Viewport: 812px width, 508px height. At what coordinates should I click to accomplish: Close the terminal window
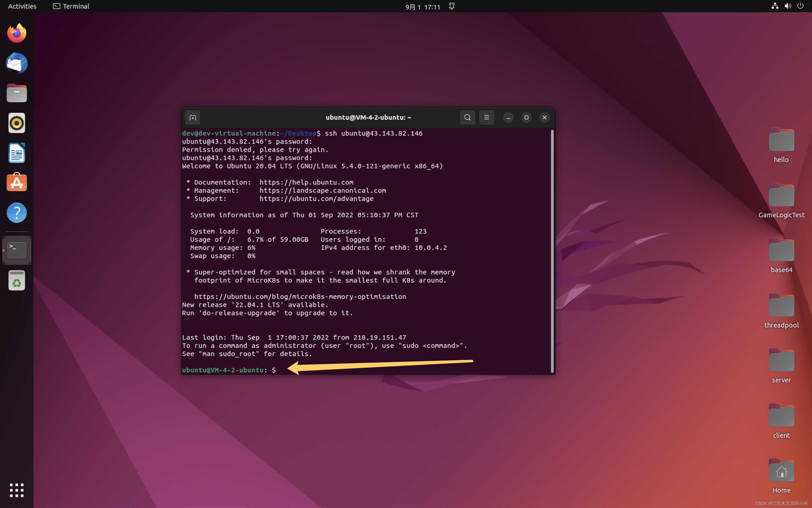click(x=545, y=118)
